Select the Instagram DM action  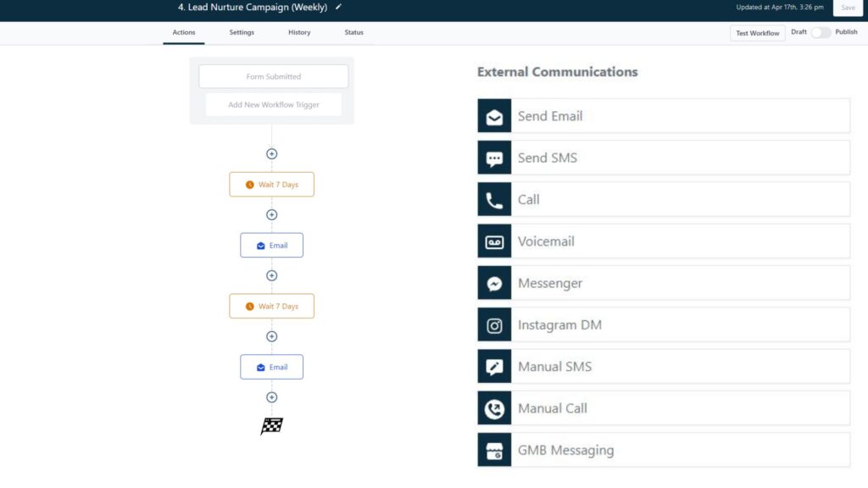click(x=664, y=324)
